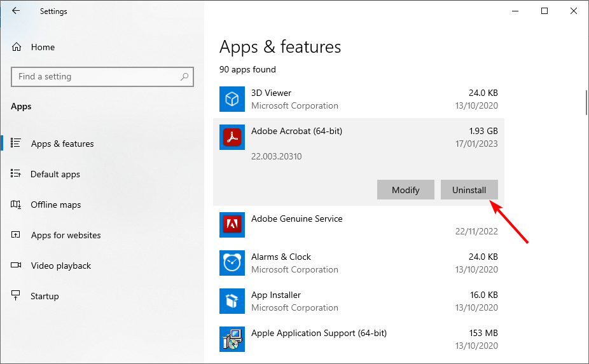
Task: Click the Apps & features sidebar icon
Action: coord(16,142)
